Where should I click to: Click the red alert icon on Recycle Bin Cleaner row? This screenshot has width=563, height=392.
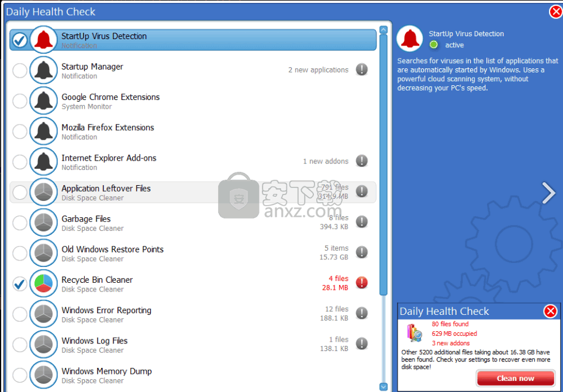[x=361, y=283]
